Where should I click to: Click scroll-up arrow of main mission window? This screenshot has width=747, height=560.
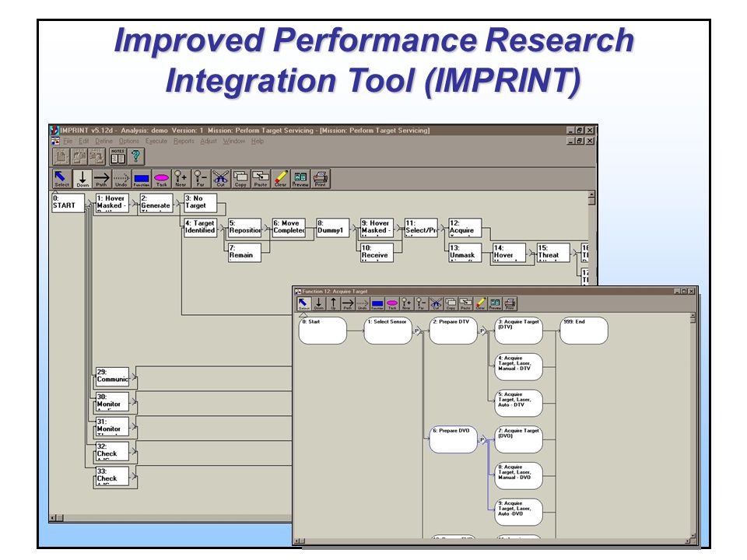coord(591,194)
